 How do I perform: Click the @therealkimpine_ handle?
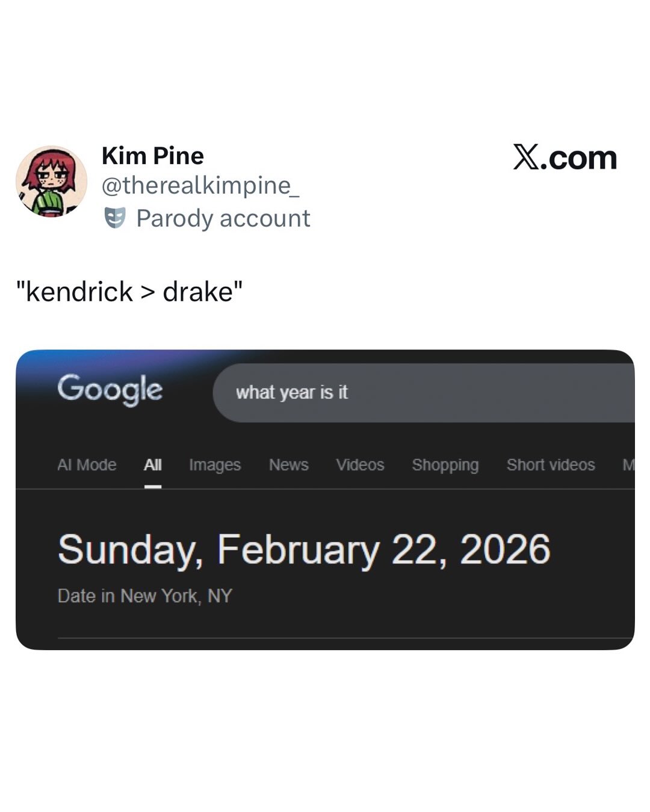(x=200, y=185)
